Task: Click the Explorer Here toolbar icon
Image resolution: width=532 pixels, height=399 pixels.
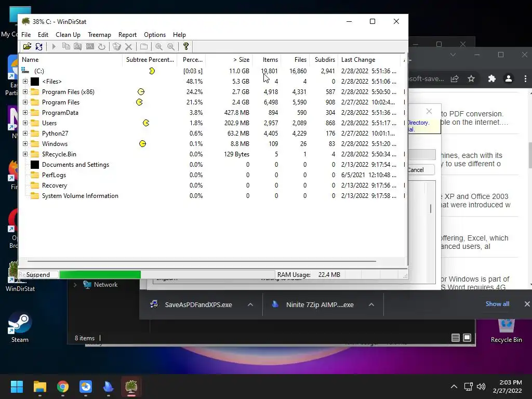Action: tap(78, 46)
